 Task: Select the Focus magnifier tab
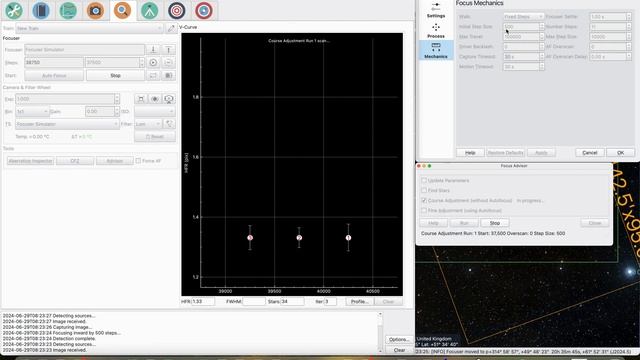pos(122,10)
